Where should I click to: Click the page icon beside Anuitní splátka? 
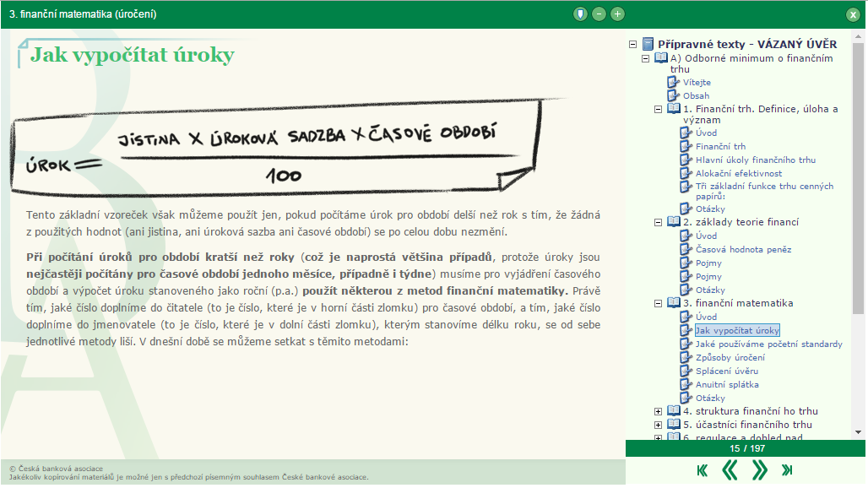coord(686,384)
